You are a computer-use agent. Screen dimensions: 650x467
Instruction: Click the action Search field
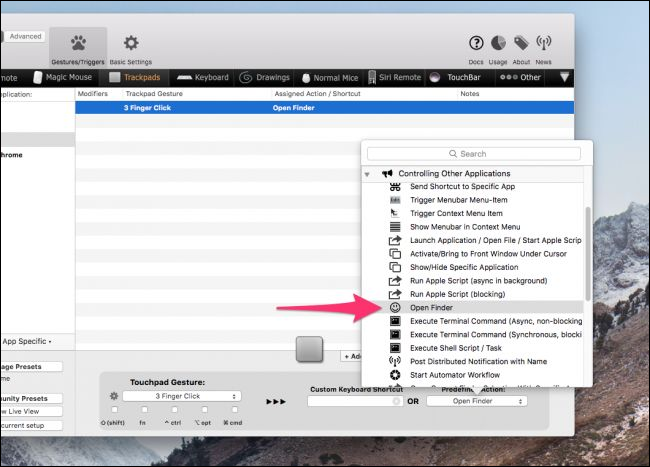pyautogui.click(x=477, y=154)
